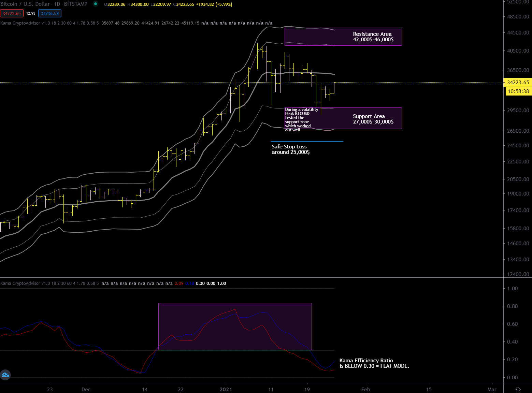
Task: Click the Feb label on time axis
Action: point(365,390)
